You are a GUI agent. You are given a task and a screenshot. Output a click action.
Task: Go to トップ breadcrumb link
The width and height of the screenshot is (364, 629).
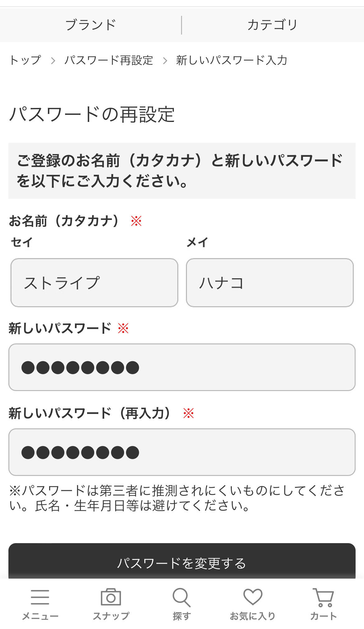25,60
